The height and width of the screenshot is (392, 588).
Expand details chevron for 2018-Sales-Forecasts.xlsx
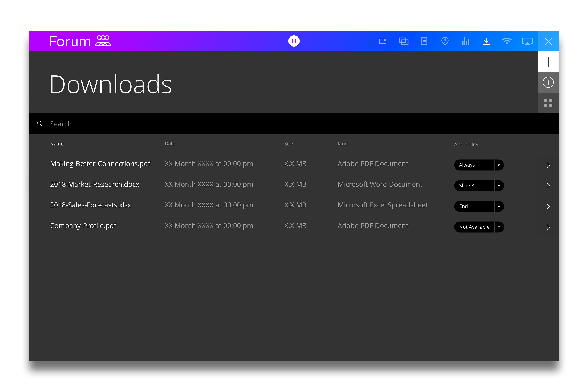(548, 206)
